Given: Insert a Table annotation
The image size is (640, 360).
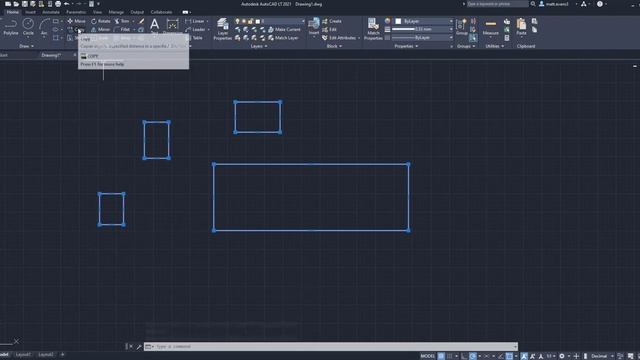Looking at the screenshot, I should click(x=194, y=38).
